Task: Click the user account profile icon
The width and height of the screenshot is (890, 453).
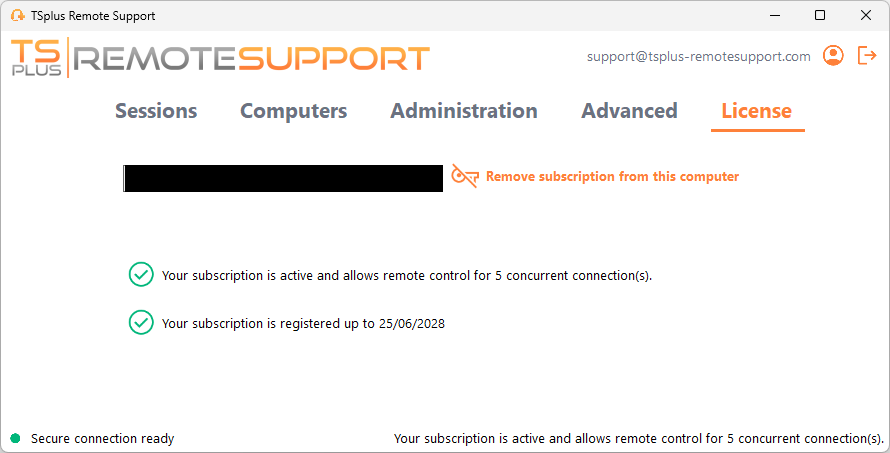Action: pyautogui.click(x=833, y=56)
